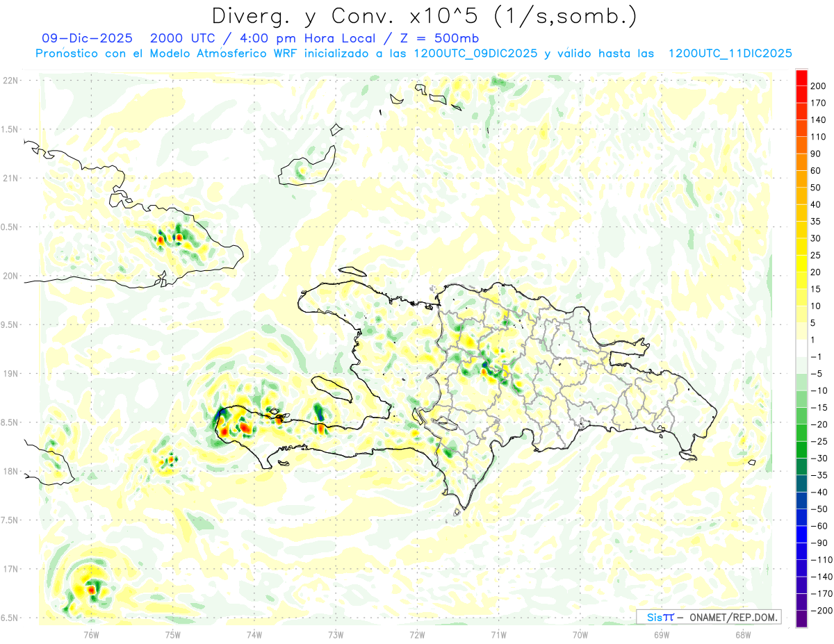
Task: Click the '73W' longitude label
Action: tap(336, 634)
